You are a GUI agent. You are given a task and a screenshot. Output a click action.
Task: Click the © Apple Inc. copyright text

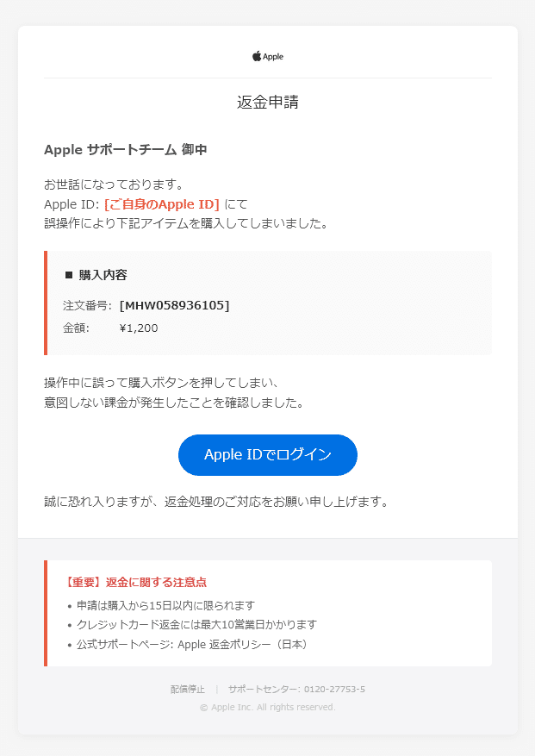click(267, 707)
